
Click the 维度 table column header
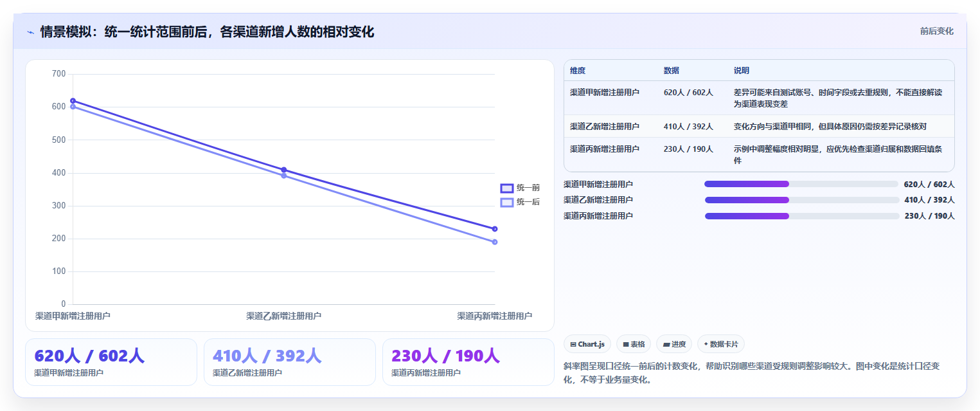point(578,71)
